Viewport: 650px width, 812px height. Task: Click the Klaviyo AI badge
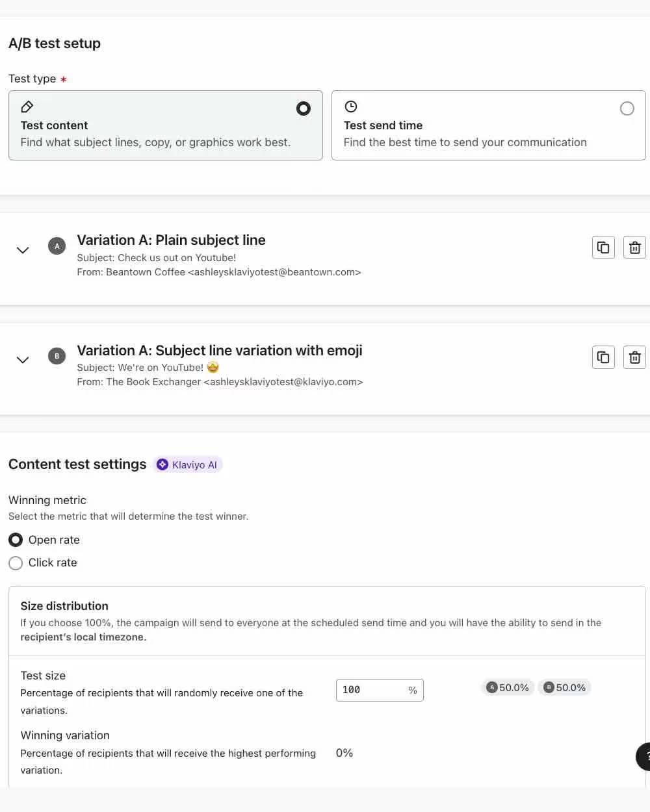(187, 464)
